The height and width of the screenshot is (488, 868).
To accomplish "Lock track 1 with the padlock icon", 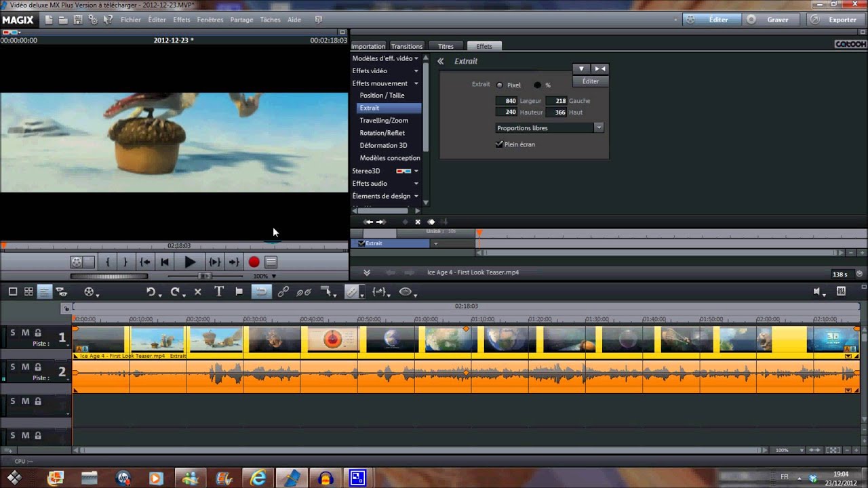I will point(38,333).
